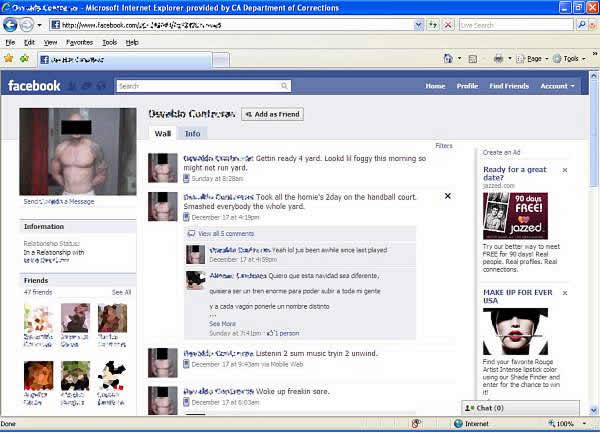Click the MAKE UP FOR EVER ad image
The height and width of the screenshot is (433, 600).
(515, 332)
